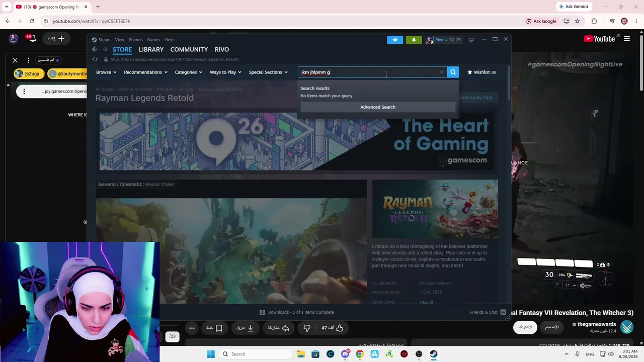Switch to the Steam LIBRARY tab
Image resolution: width=644 pixels, height=362 pixels.
coord(151,49)
